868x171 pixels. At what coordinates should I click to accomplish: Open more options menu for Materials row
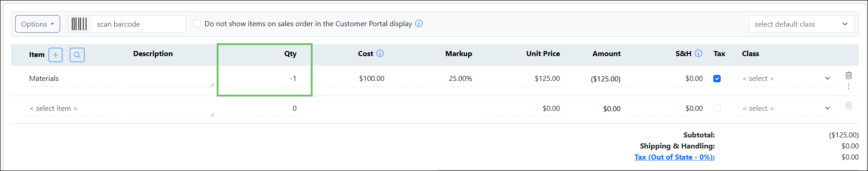[849, 86]
